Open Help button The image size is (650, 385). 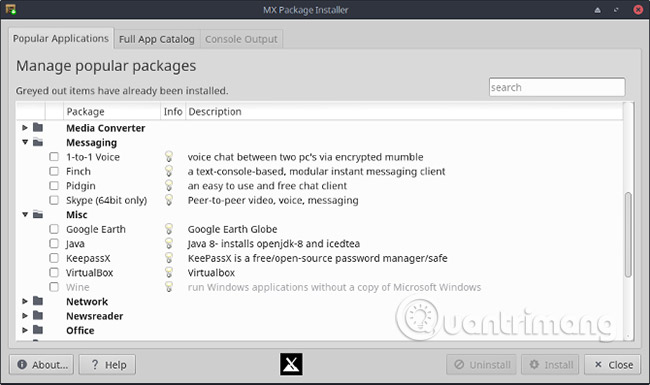click(107, 365)
